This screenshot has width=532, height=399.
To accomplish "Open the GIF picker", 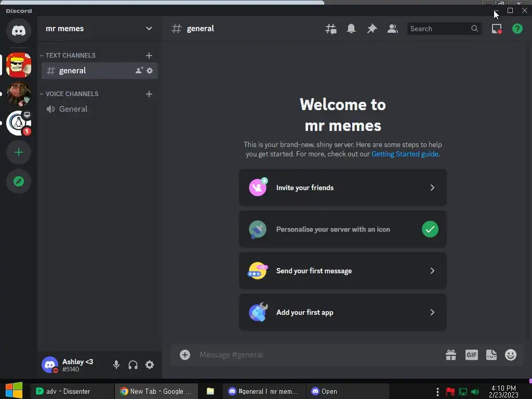I will [472, 355].
